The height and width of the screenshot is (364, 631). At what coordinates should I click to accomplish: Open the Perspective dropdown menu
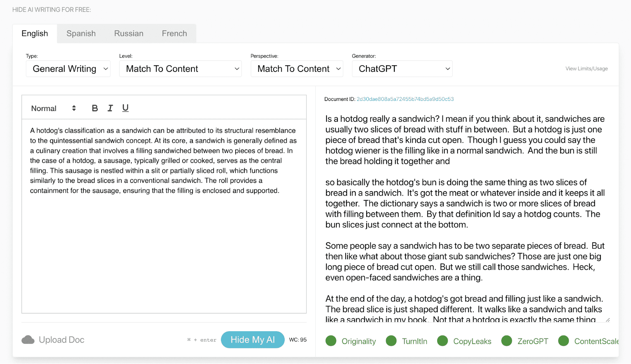coord(297,69)
